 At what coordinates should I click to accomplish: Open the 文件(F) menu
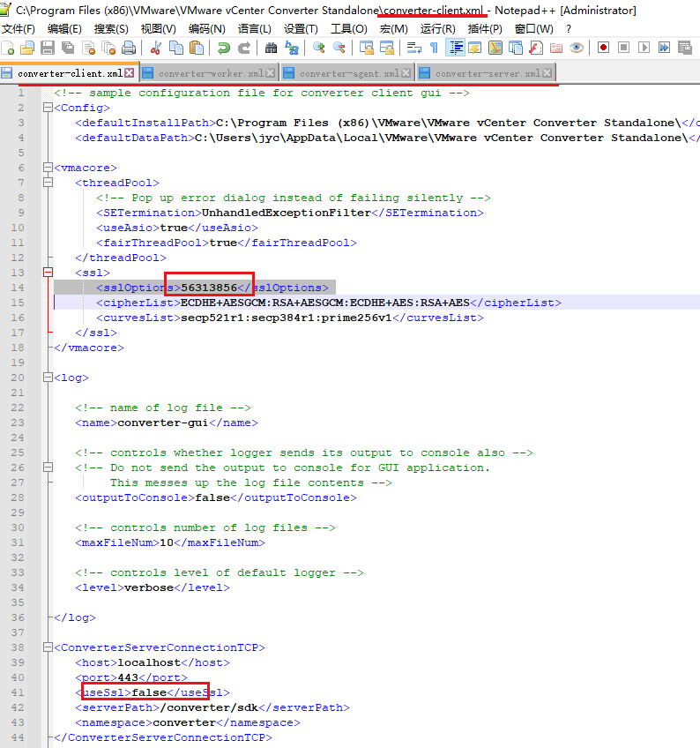[x=19, y=29]
